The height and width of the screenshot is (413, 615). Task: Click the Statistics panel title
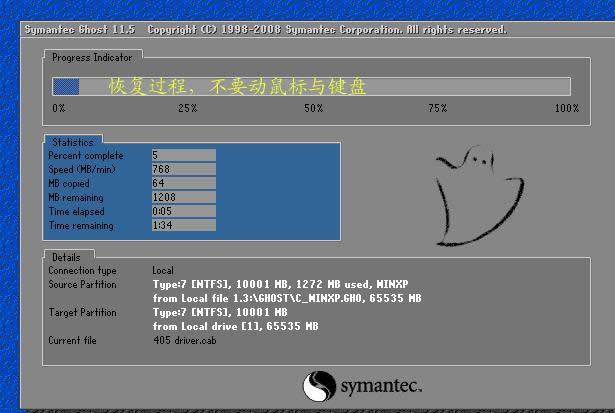(72, 143)
